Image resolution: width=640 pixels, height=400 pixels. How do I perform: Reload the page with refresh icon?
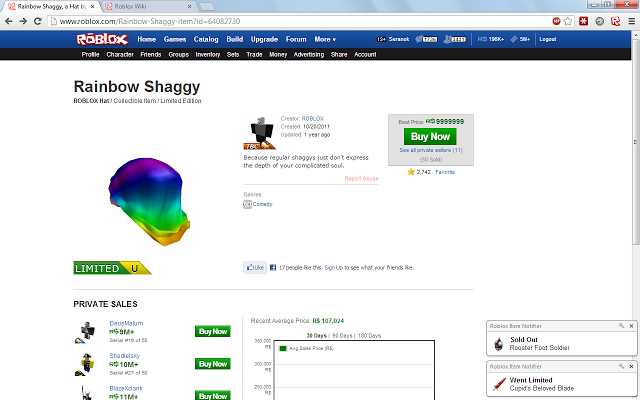pos(38,21)
